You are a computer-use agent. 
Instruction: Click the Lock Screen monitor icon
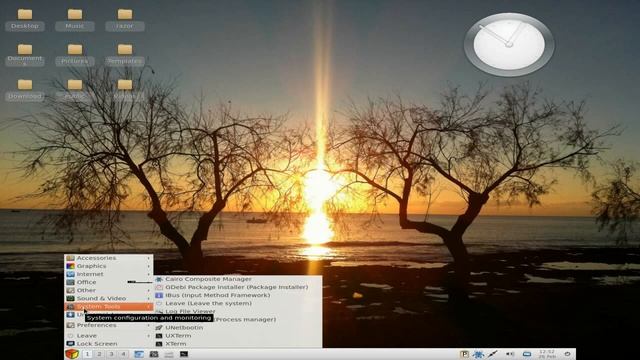71,344
